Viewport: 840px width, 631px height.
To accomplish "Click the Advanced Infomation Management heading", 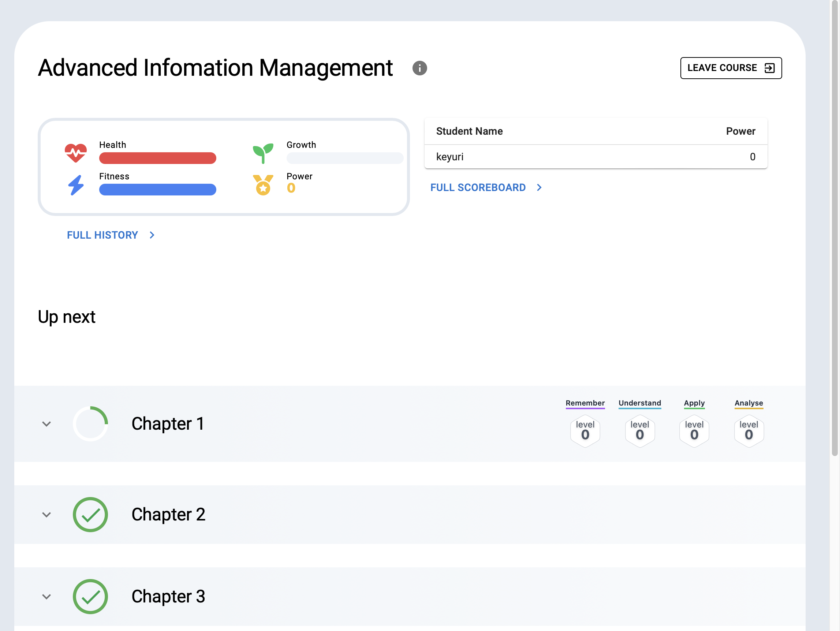I will pos(215,68).
